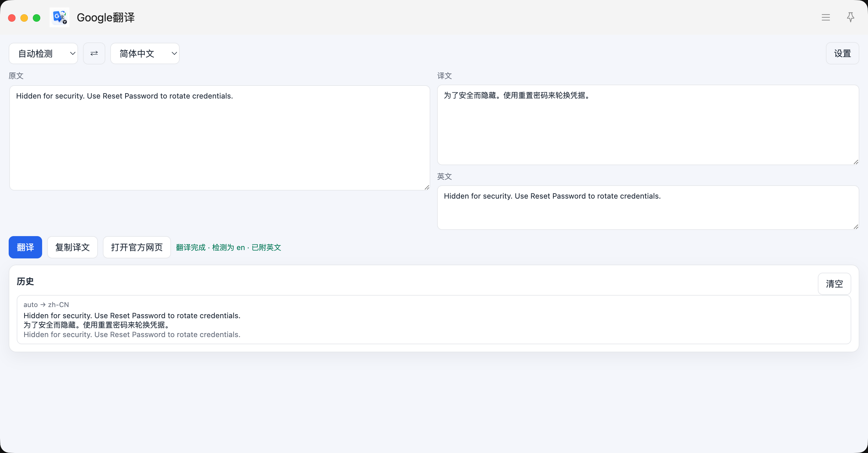Screen dimensions: 868x453
Task: Maximize the window with the green button
Action: coord(37,18)
